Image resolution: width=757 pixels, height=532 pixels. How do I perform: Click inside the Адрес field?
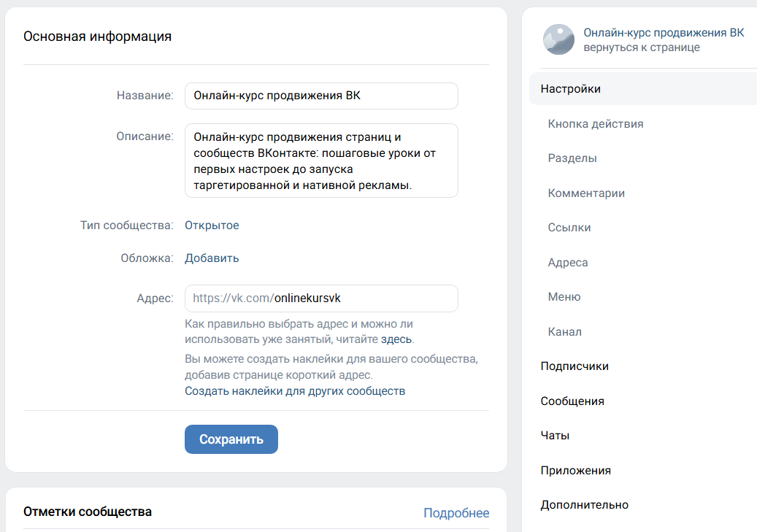pyautogui.click(x=321, y=298)
